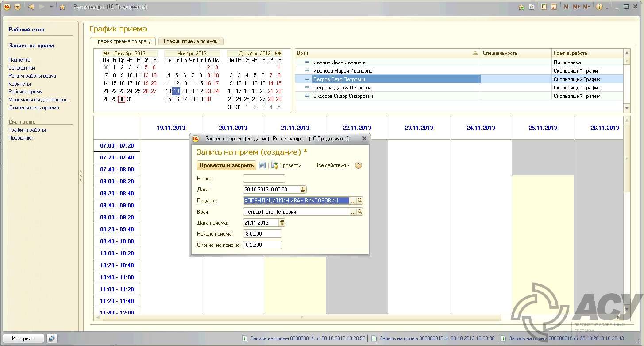The width and height of the screenshot is (644, 346).
Task: Open calendar picker for Дата field
Action: tap(303, 190)
